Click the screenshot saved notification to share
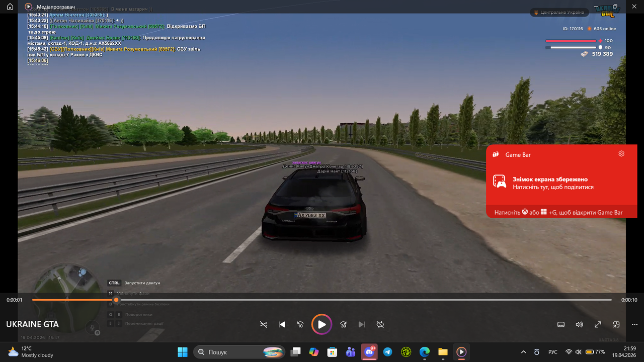The height and width of the screenshot is (362, 644). (561, 183)
